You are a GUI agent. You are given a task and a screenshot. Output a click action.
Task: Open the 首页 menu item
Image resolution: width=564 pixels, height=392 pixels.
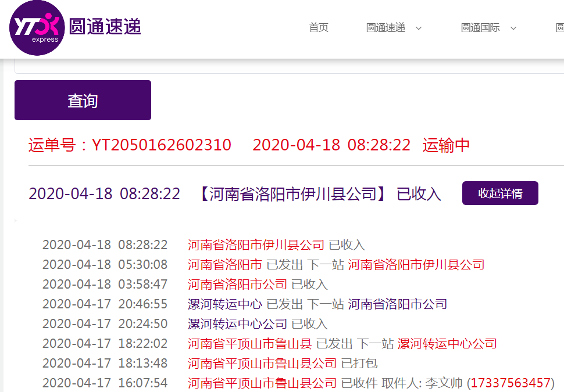click(319, 28)
